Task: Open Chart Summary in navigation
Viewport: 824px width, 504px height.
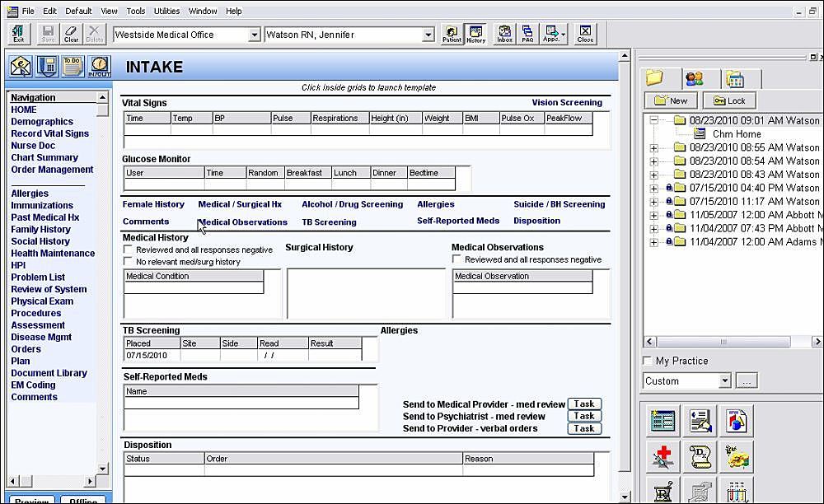Action: [44, 157]
